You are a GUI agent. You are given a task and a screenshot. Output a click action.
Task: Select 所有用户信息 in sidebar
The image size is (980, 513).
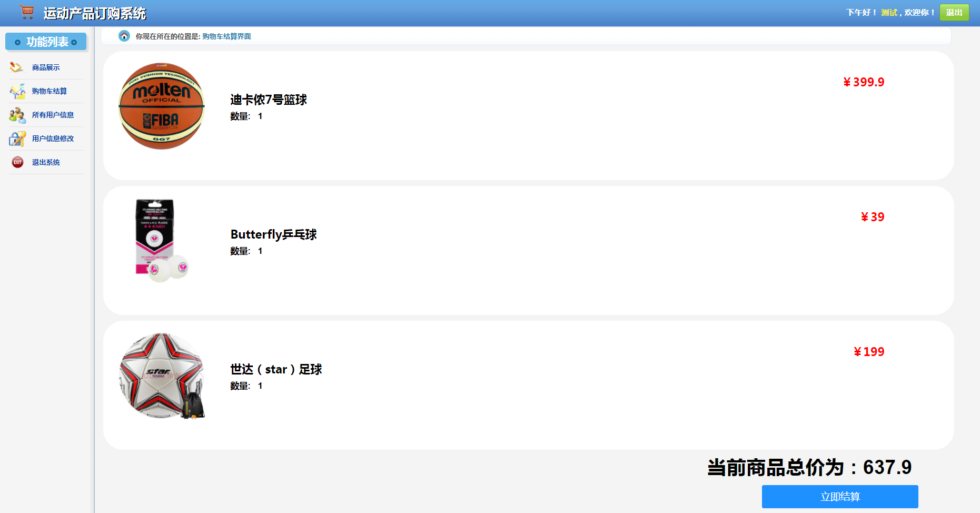pyautogui.click(x=53, y=115)
